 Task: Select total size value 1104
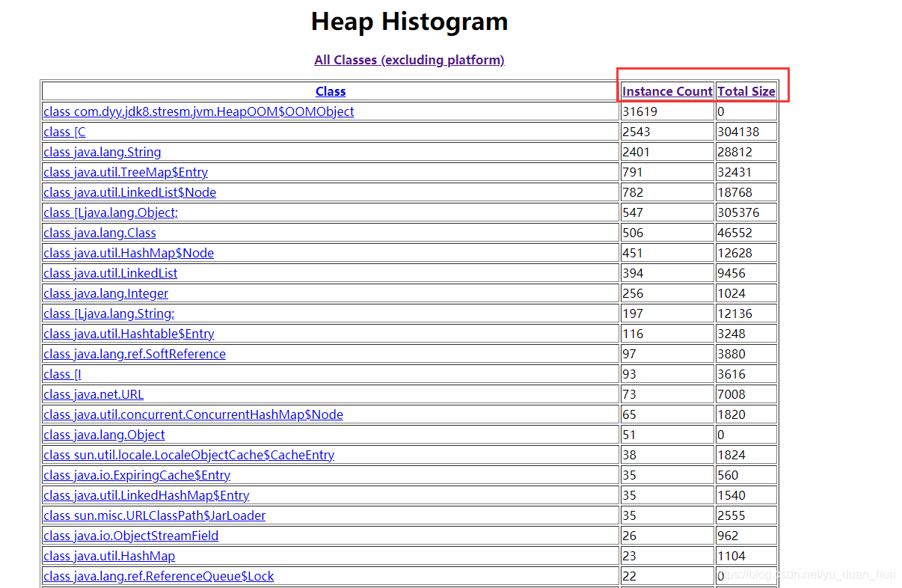coord(731,556)
